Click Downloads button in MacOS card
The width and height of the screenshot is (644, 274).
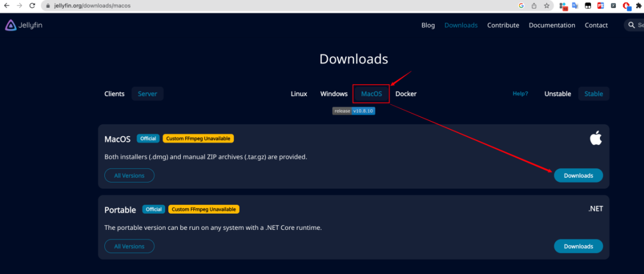pyautogui.click(x=578, y=176)
